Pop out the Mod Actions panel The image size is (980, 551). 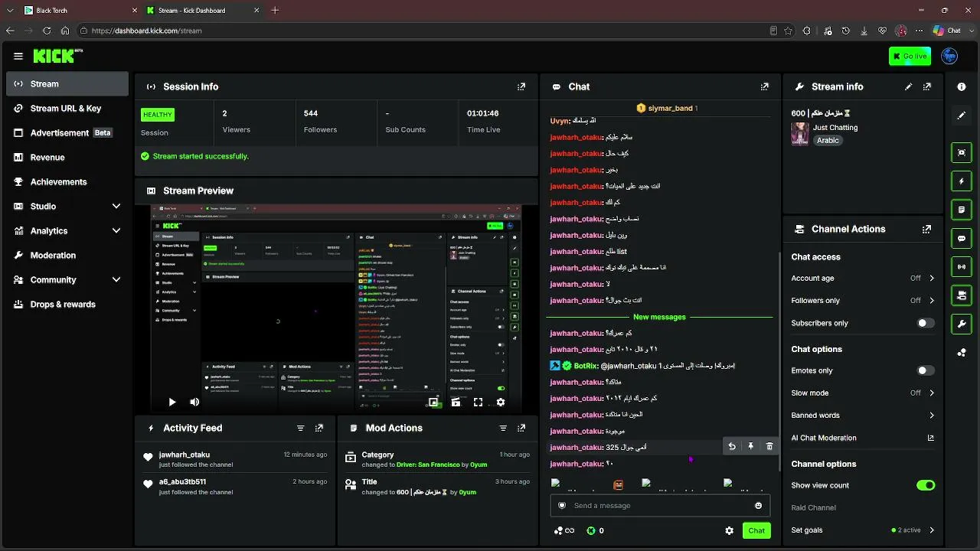coord(521,429)
